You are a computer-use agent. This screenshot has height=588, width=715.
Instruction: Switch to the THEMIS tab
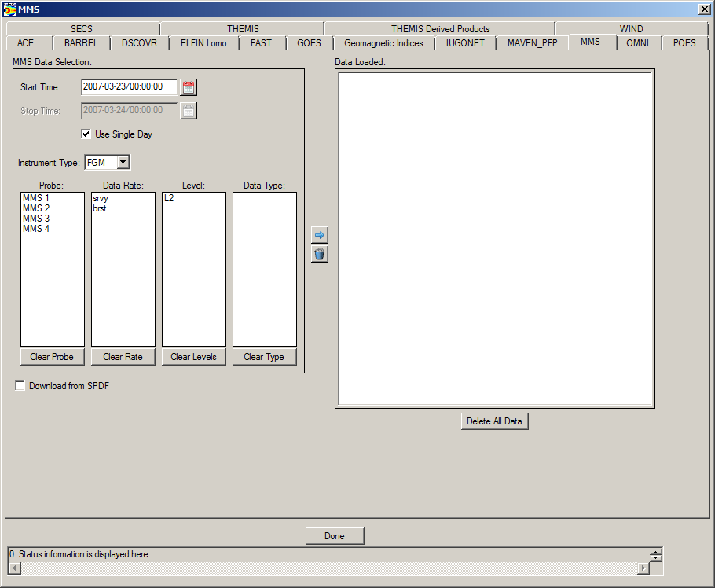(x=243, y=29)
